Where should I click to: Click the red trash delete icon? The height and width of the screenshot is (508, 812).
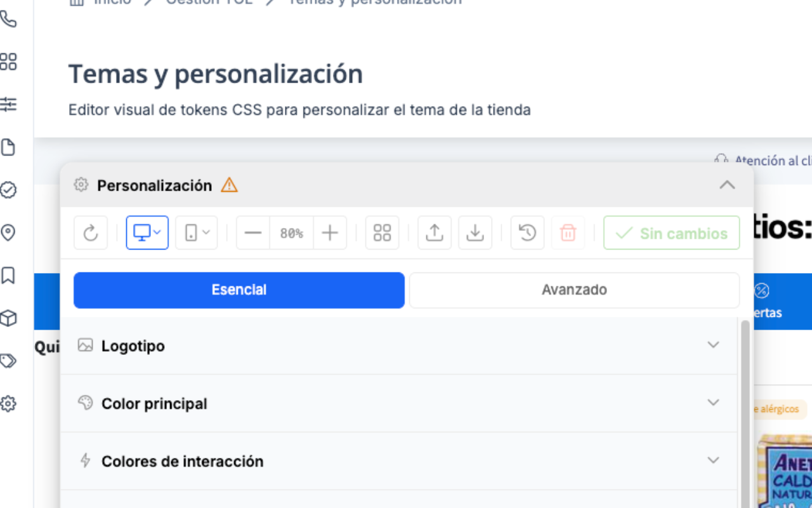[x=568, y=233]
